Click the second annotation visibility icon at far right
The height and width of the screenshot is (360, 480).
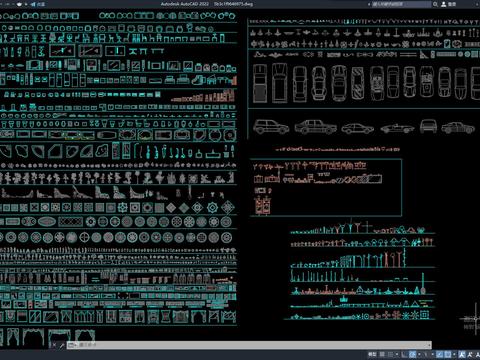[x=470, y=354]
